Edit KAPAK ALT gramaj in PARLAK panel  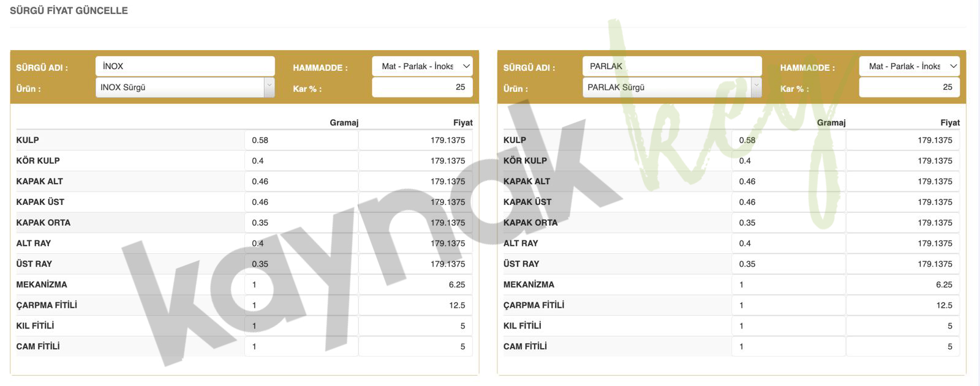[788, 182]
